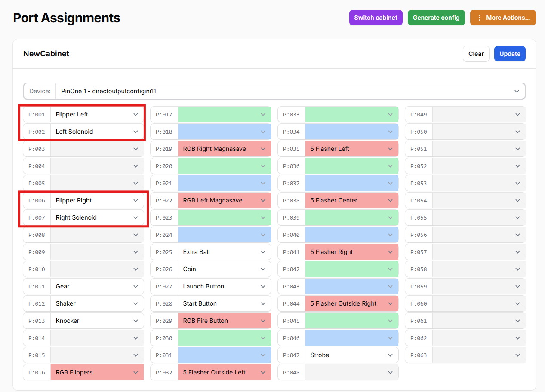Click the green Generate config button
The width and height of the screenshot is (545, 392).
pyautogui.click(x=436, y=18)
